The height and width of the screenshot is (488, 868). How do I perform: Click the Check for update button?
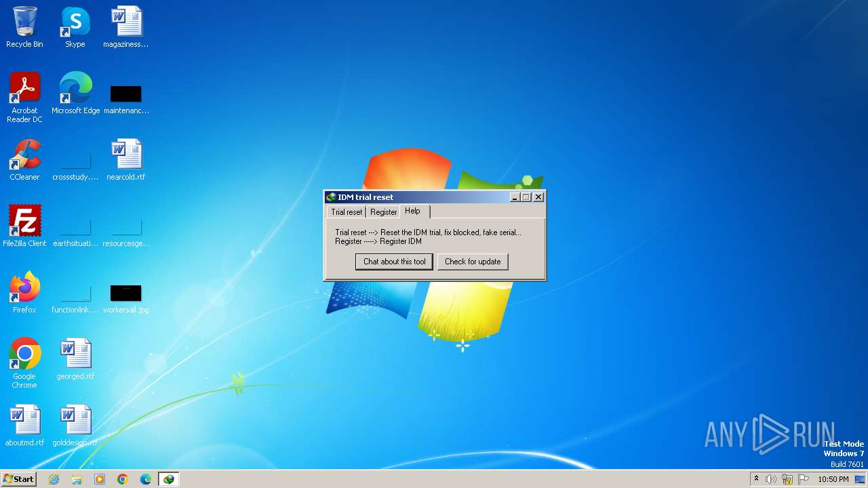(473, 262)
